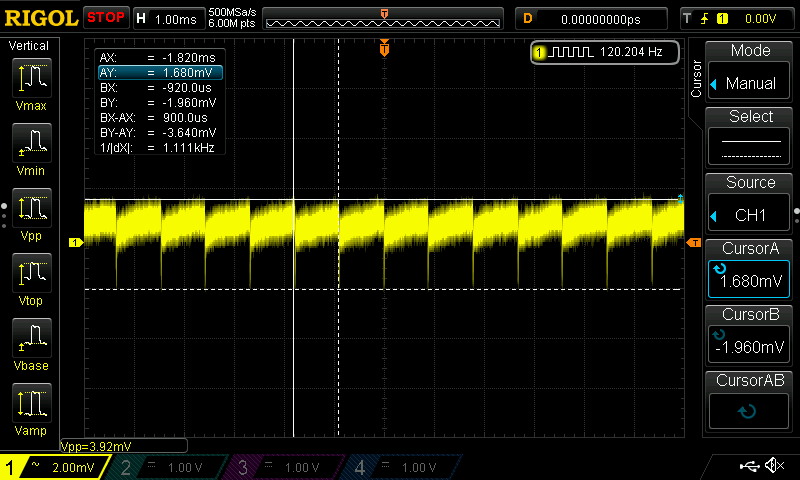Click the BY -1.960mV cursor readout
800x480 pixels.
(158, 103)
